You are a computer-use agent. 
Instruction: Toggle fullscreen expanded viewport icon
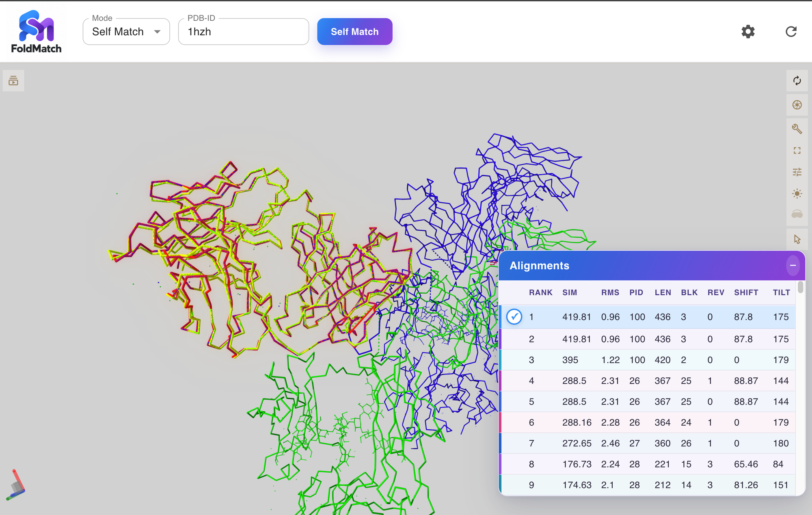coord(797,151)
